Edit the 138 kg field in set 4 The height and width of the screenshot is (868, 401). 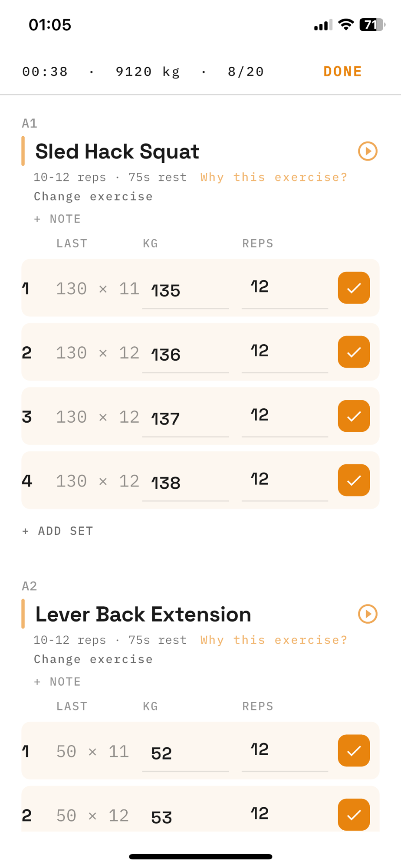tap(185, 483)
